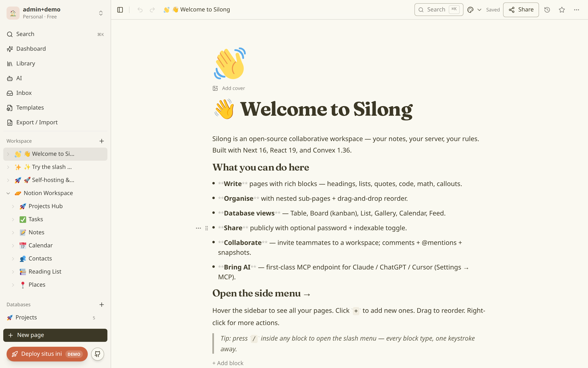Image resolution: width=588 pixels, height=368 pixels.
Task: Toggle the sidebar panel icon
Action: (120, 10)
